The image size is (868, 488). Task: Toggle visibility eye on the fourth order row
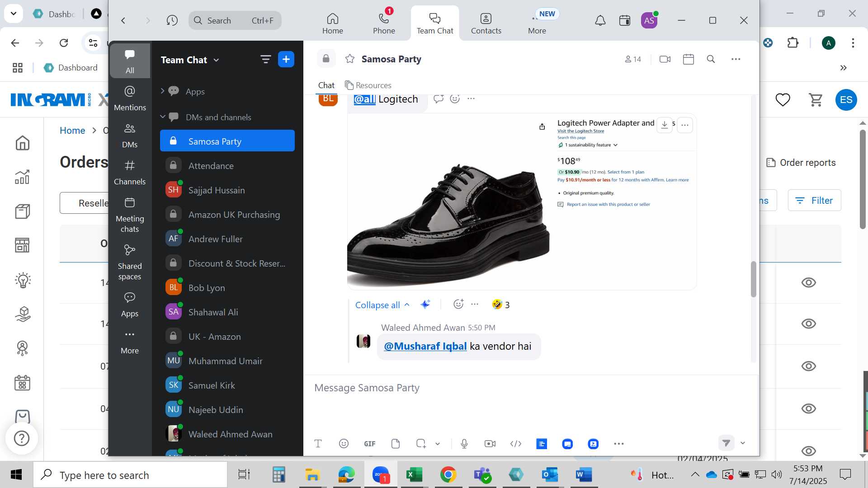(x=808, y=409)
